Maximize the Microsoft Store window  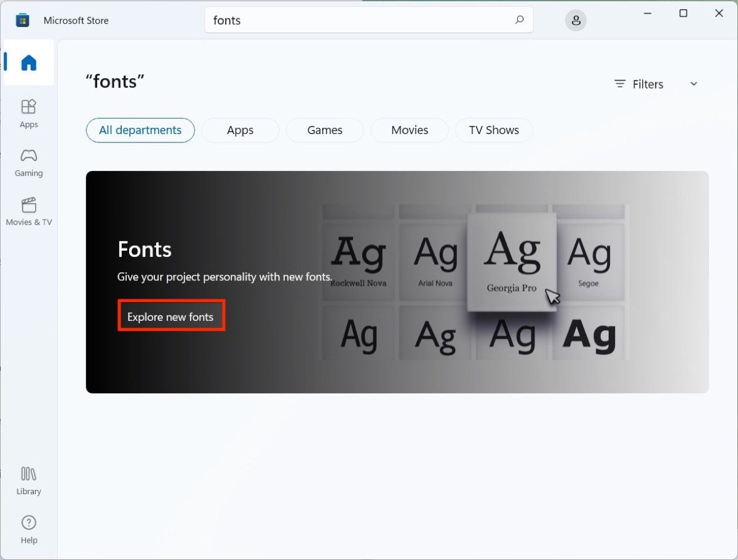coord(683,13)
